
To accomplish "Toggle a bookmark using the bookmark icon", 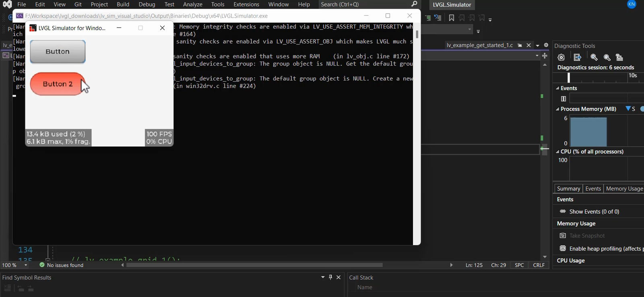I will pos(452,18).
